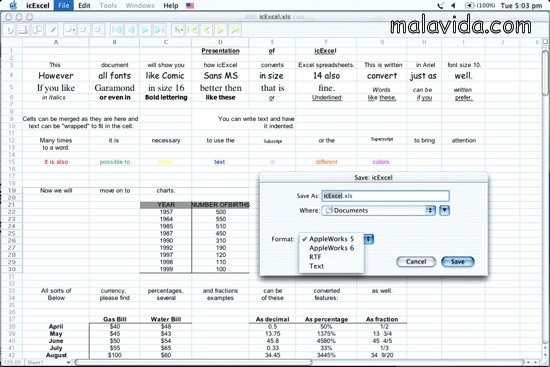Select column A header

[56, 42]
